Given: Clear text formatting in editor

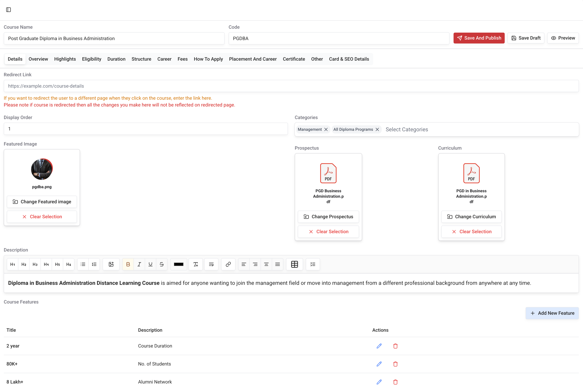Looking at the screenshot, I should point(196,264).
